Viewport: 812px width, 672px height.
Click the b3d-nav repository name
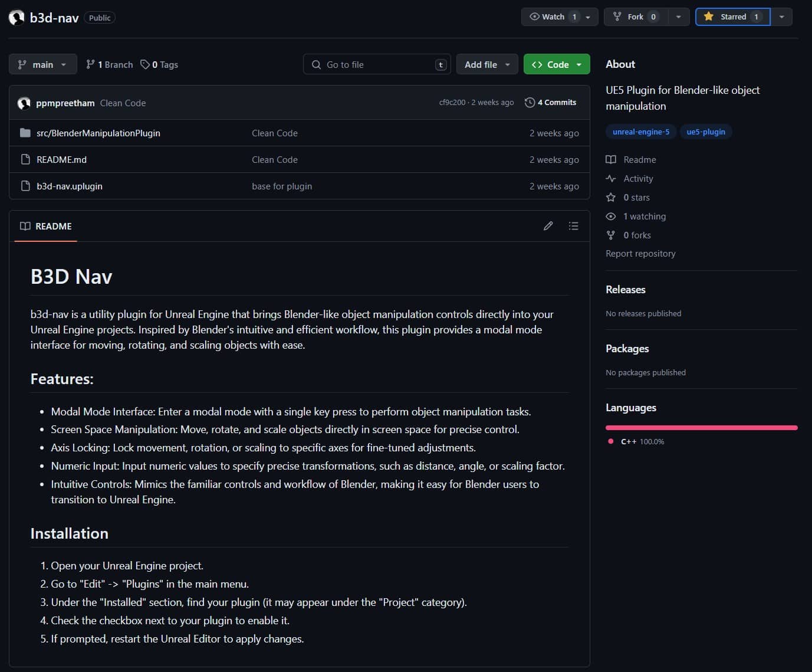(x=54, y=18)
